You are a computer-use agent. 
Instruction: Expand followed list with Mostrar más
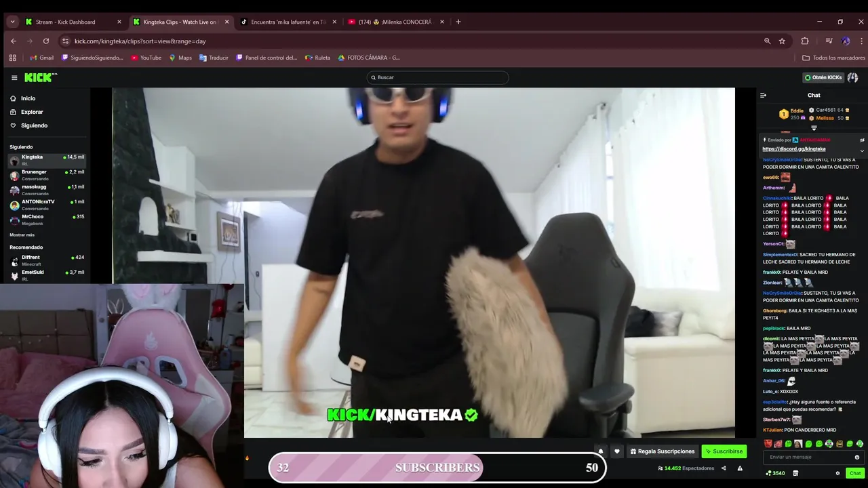click(x=22, y=235)
